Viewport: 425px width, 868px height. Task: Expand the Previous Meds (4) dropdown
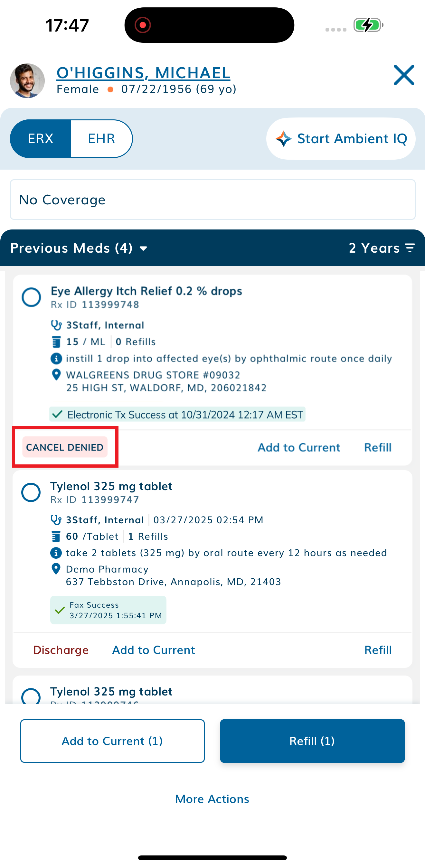click(x=79, y=248)
